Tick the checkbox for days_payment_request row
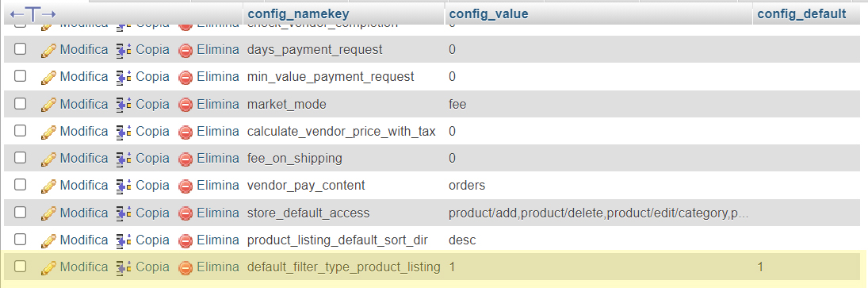 pyautogui.click(x=20, y=48)
